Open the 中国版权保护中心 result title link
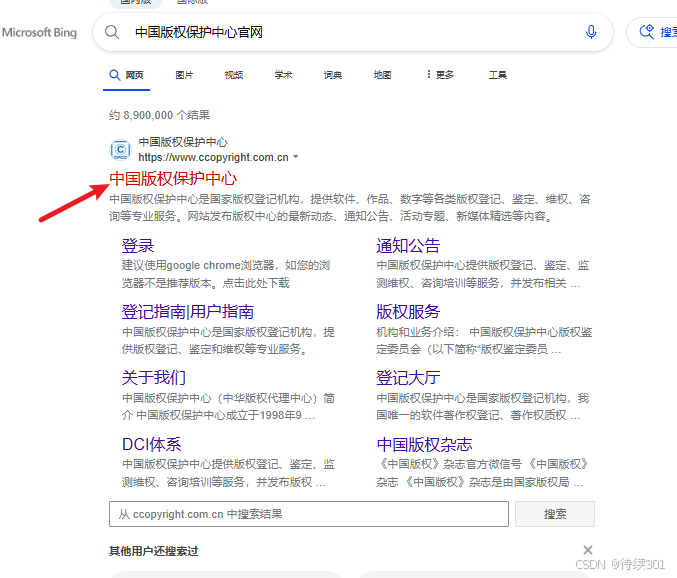This screenshot has height=578, width=677. (173, 179)
